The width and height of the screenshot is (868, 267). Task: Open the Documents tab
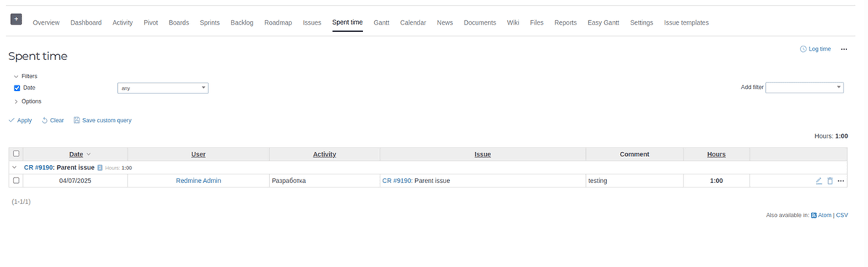480,22
